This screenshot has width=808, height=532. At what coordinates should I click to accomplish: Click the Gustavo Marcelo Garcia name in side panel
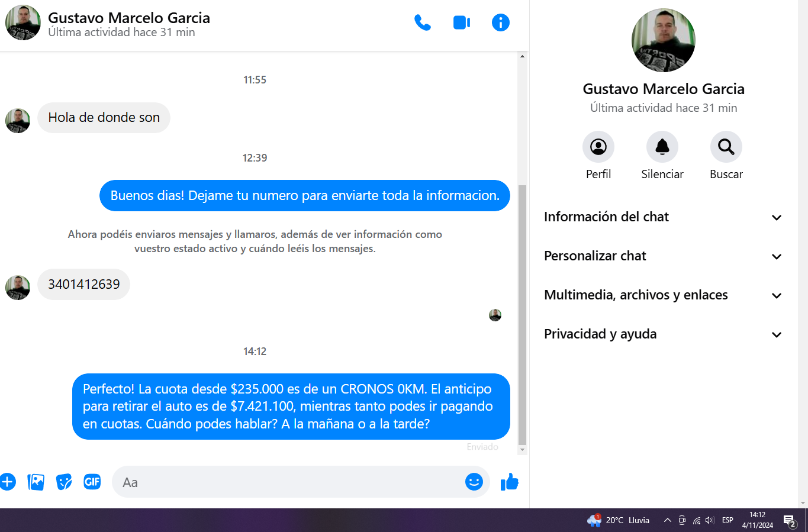[x=664, y=89]
